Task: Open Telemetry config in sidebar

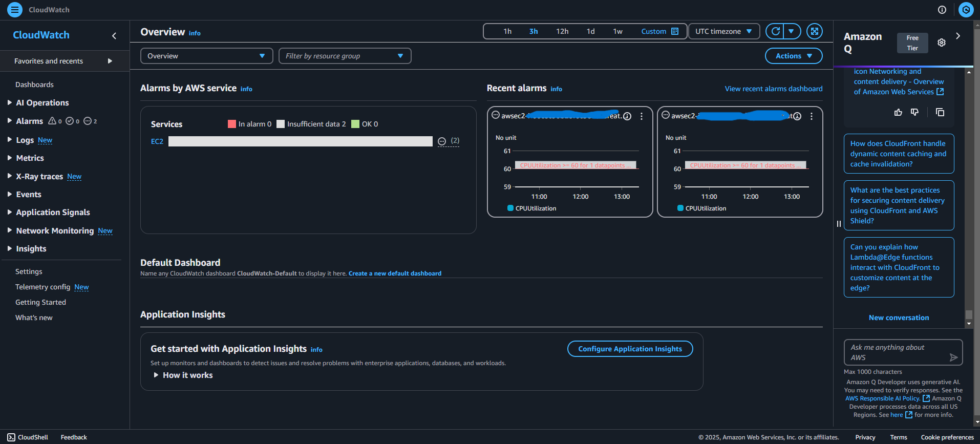Action: click(43, 287)
